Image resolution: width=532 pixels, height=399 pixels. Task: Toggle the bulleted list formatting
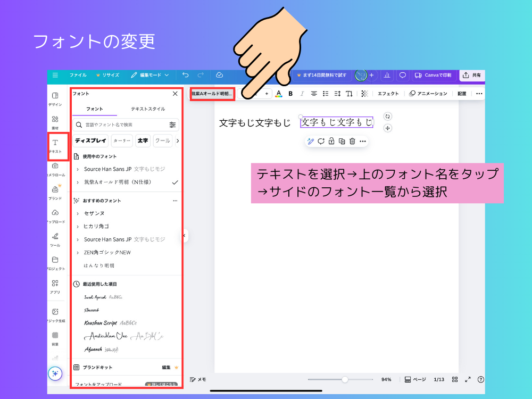coord(326,93)
